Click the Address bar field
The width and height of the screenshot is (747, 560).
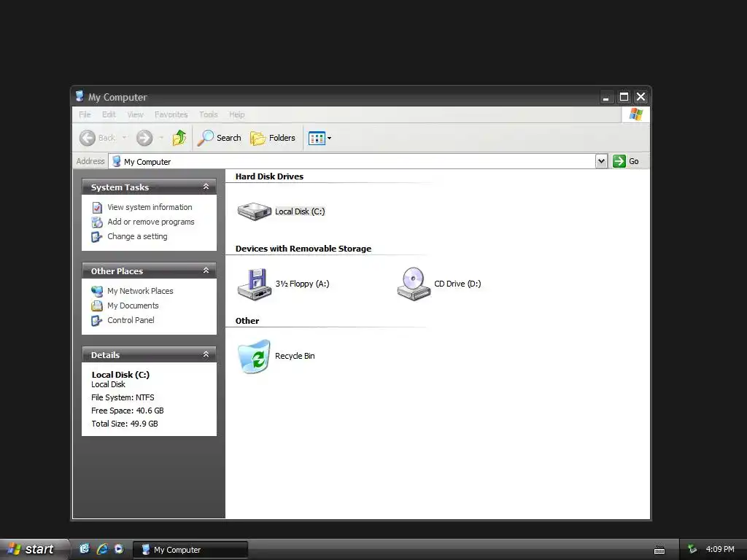click(352, 161)
